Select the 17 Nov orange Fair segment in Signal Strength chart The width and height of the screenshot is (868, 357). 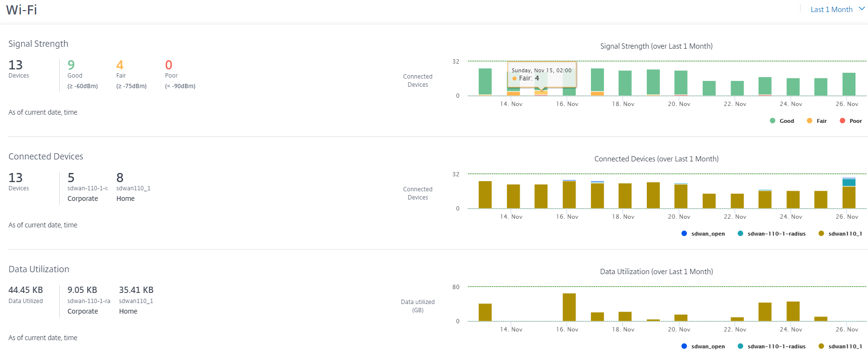[597, 93]
